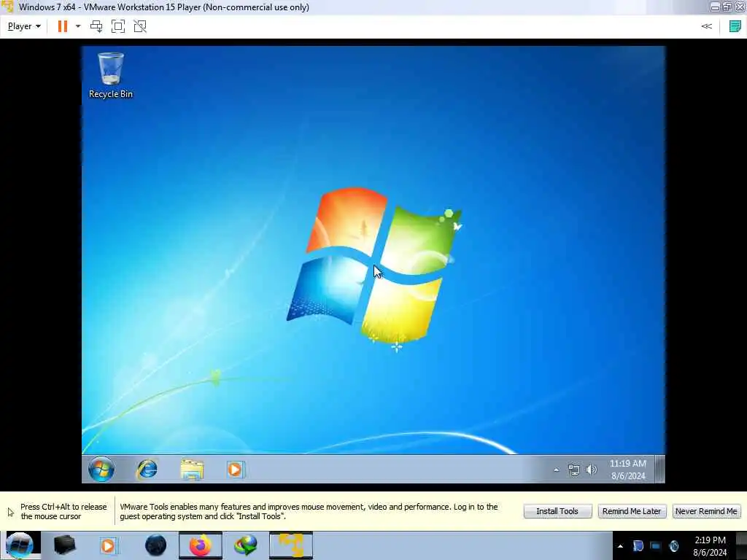Click the Never Remind Me button
747x560 pixels.
tap(706, 511)
